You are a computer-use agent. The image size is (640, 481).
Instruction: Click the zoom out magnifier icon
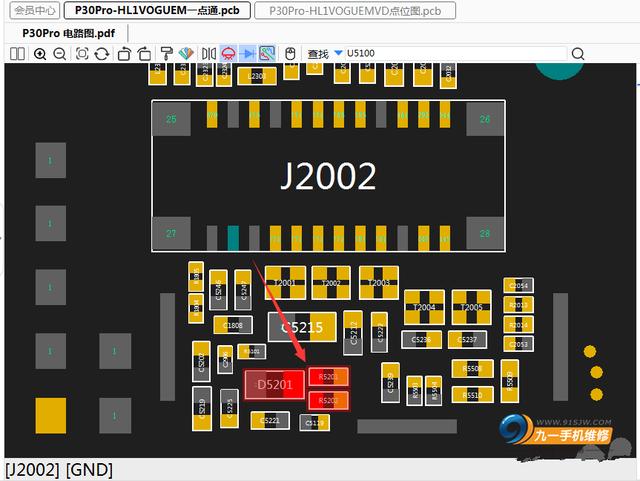pyautogui.click(x=59, y=53)
